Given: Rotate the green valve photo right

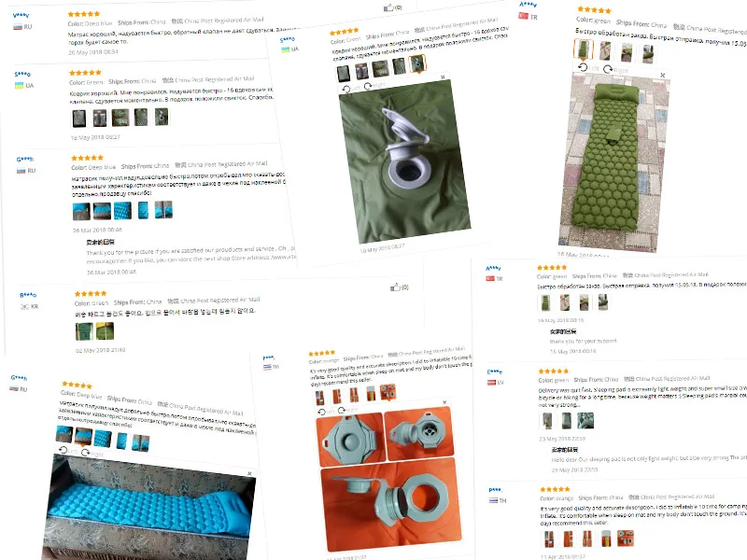Looking at the screenshot, I should coord(374,86).
